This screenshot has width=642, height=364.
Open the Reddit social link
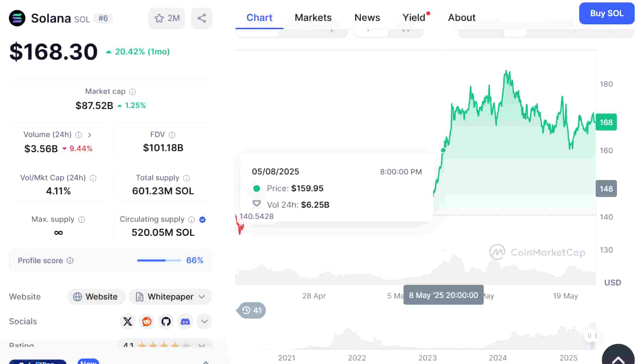(x=147, y=321)
